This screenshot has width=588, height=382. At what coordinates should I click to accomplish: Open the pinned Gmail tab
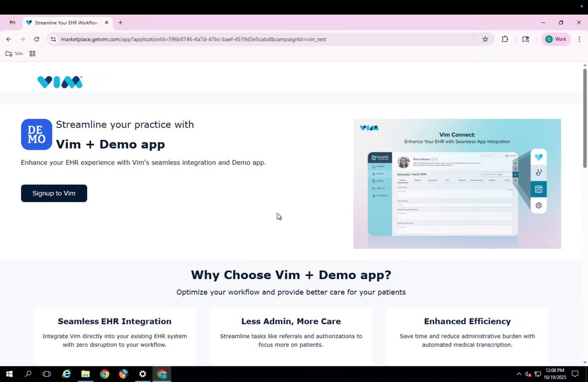pos(12,23)
